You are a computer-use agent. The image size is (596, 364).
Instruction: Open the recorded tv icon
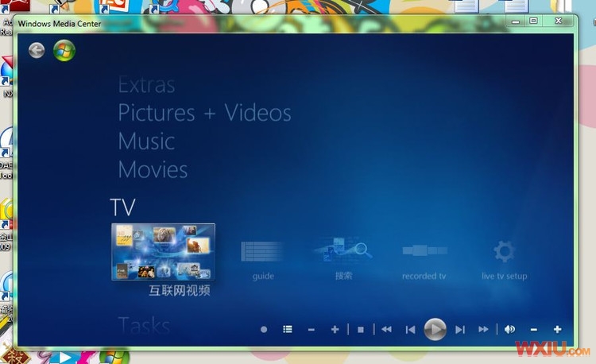(x=424, y=250)
